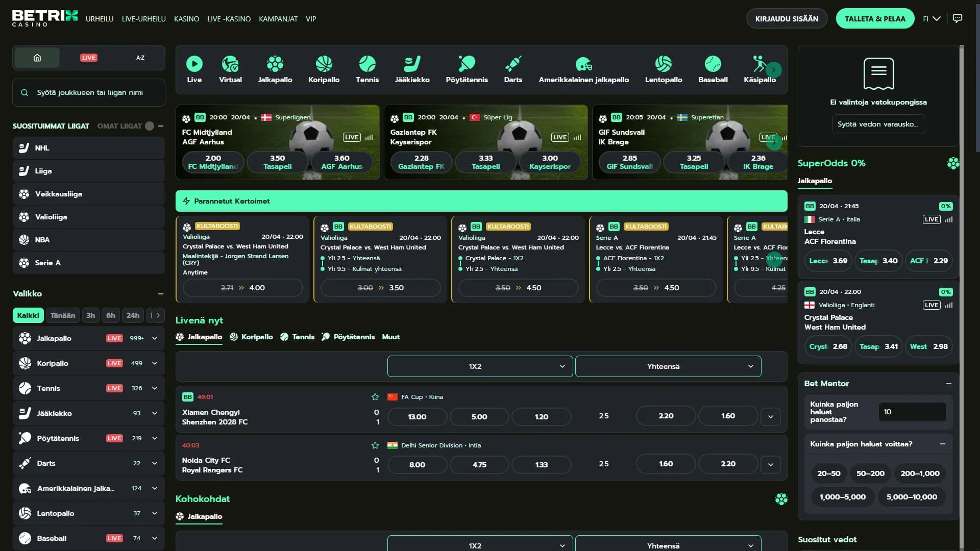Open KASINO in the top navigation

187,19
